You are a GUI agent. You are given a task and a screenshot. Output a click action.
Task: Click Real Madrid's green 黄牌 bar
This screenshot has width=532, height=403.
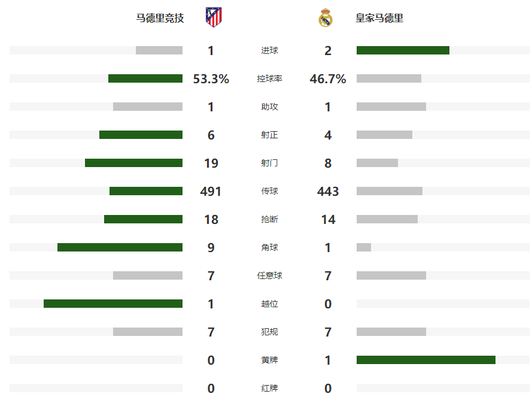[426, 360]
